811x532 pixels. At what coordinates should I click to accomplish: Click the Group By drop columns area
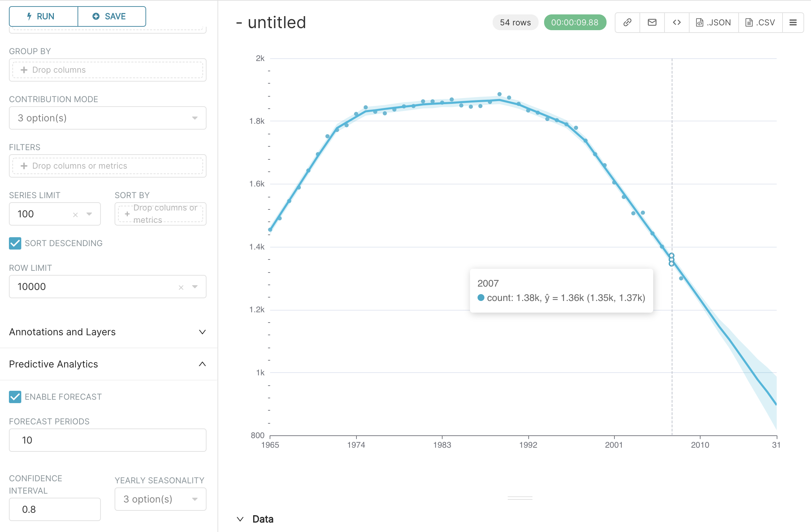(x=107, y=70)
